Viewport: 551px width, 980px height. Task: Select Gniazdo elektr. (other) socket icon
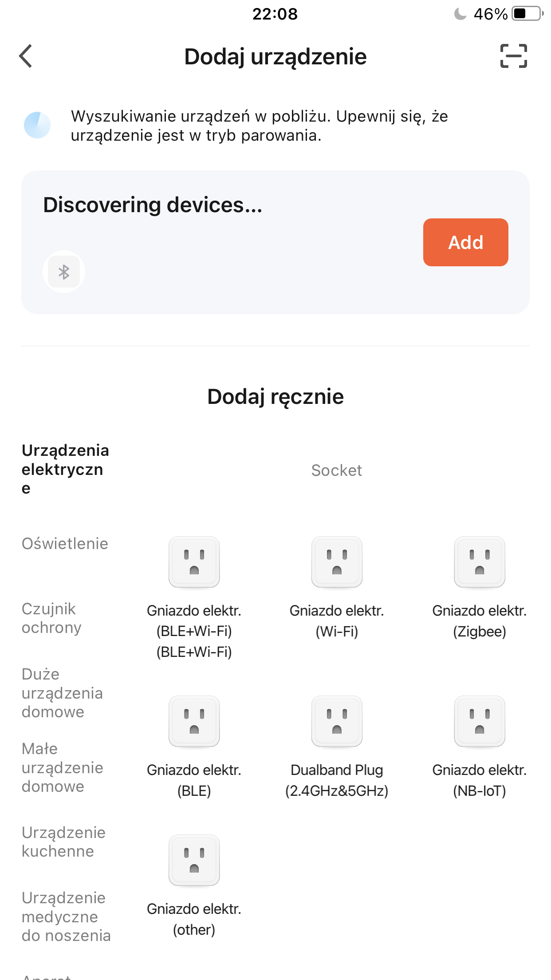pos(194,860)
